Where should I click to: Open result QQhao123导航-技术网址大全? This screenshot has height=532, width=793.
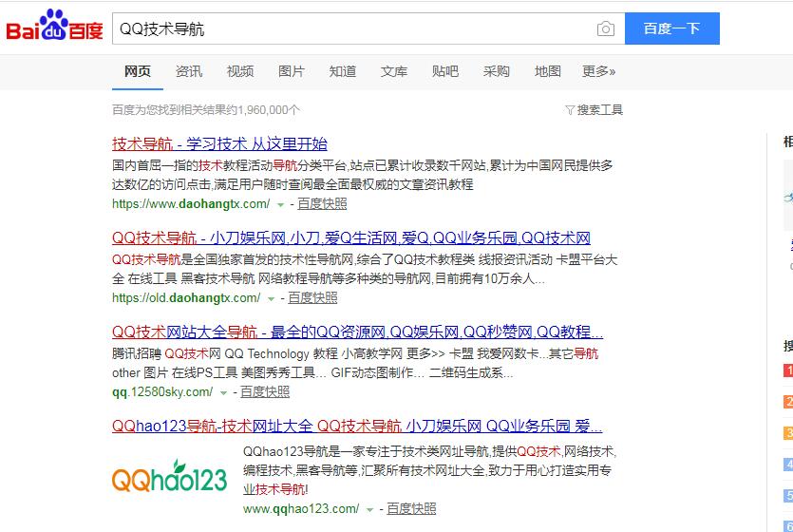pos(357,427)
